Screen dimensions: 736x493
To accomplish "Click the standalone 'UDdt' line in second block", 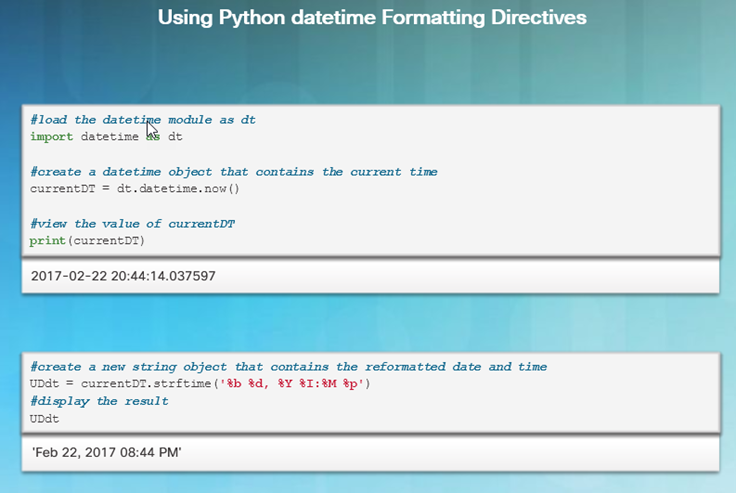I will click(45, 418).
